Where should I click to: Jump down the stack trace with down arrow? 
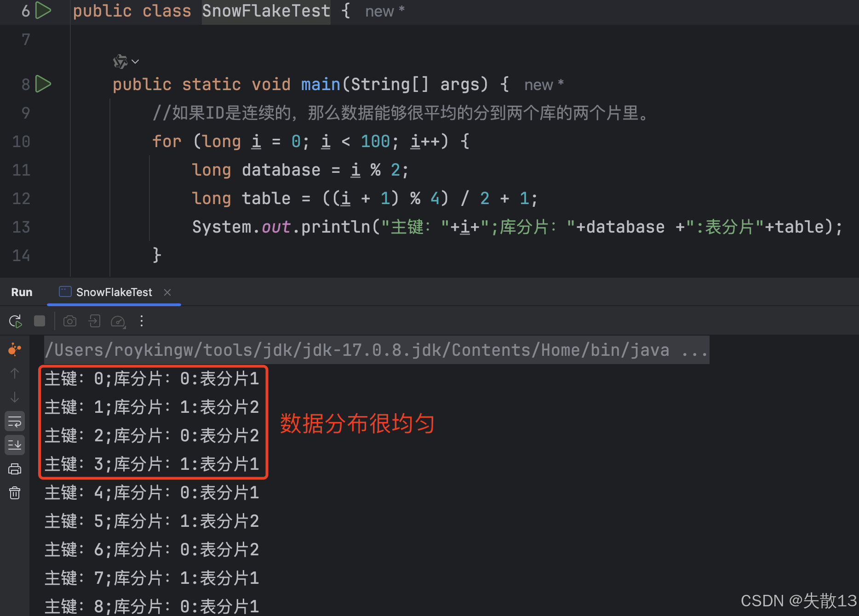click(x=15, y=397)
